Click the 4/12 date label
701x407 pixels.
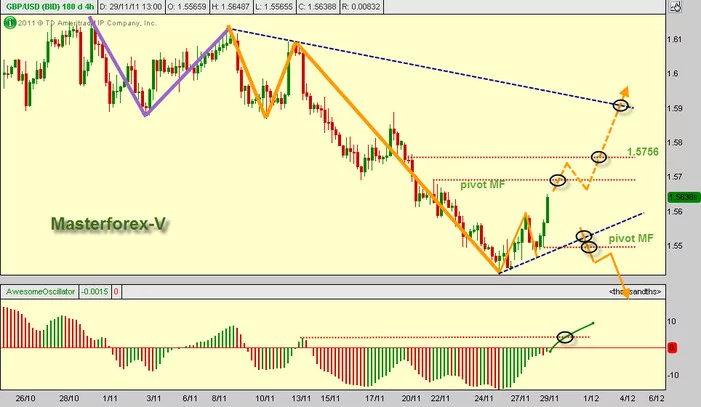627,398
